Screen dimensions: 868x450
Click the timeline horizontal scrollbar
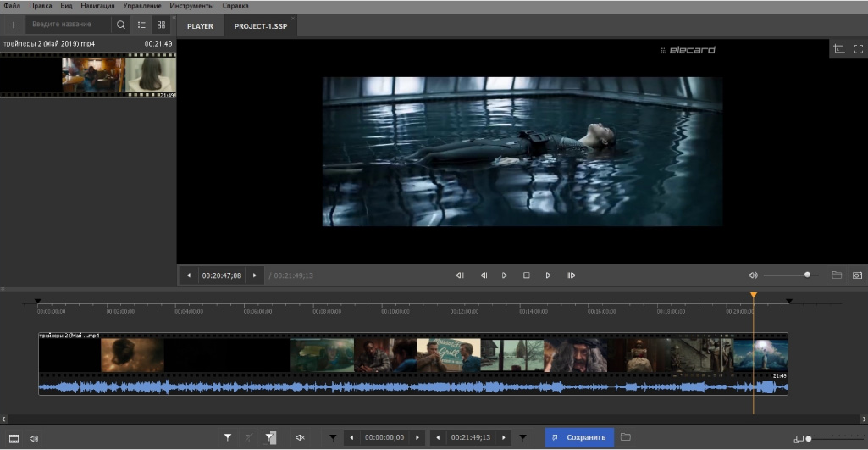click(x=434, y=419)
